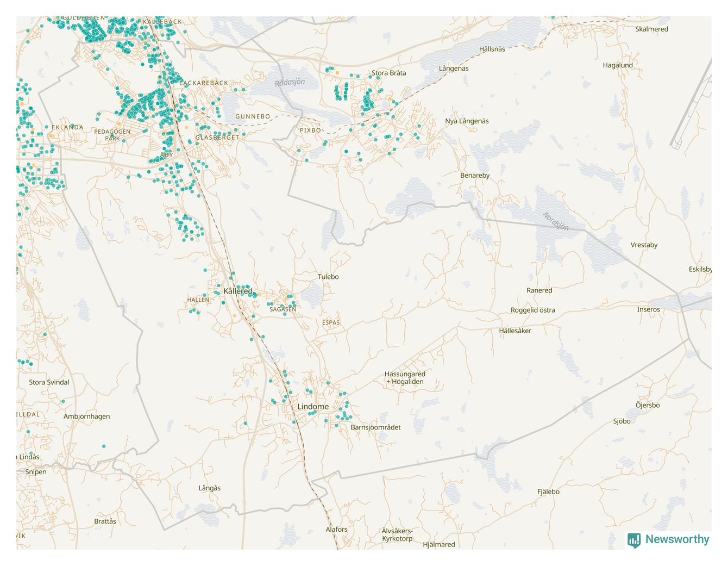Open the Newsworthy wordmark link
This screenshot has height=566, width=728.
point(677,539)
